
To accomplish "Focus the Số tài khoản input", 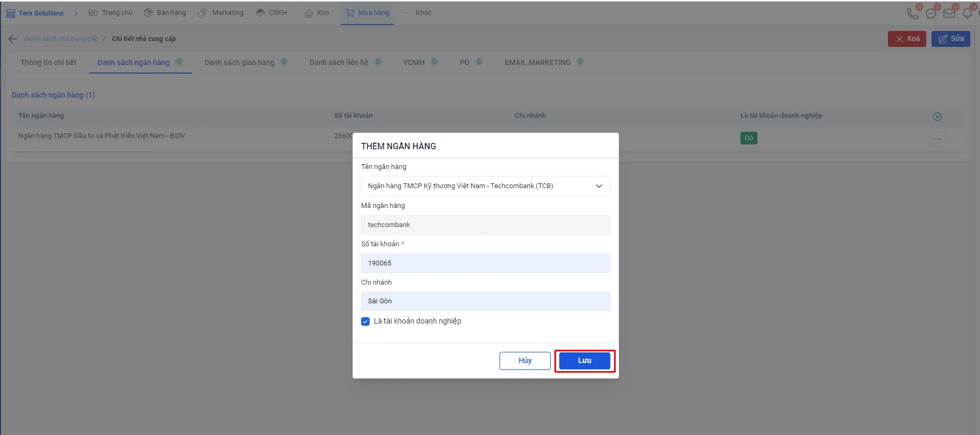I will click(485, 263).
